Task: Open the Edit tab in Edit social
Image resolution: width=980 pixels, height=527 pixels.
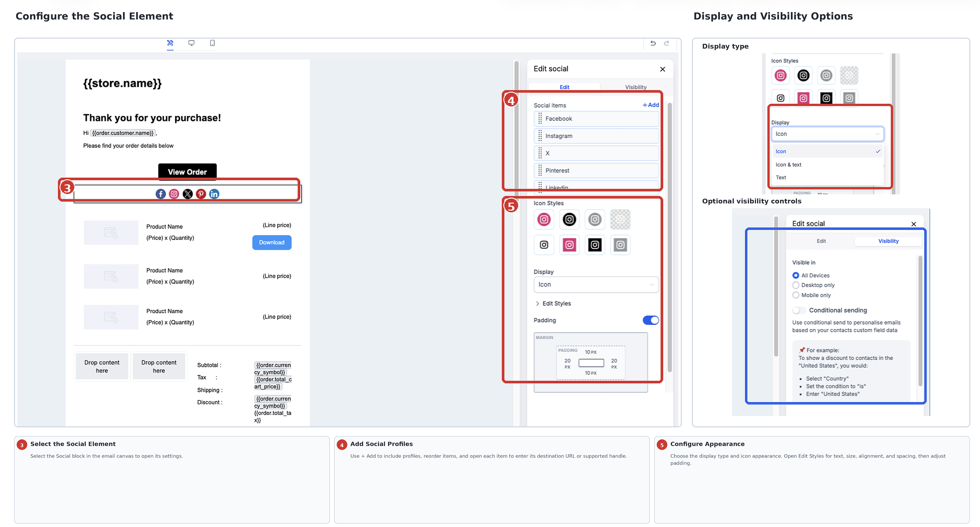Action: pos(564,87)
